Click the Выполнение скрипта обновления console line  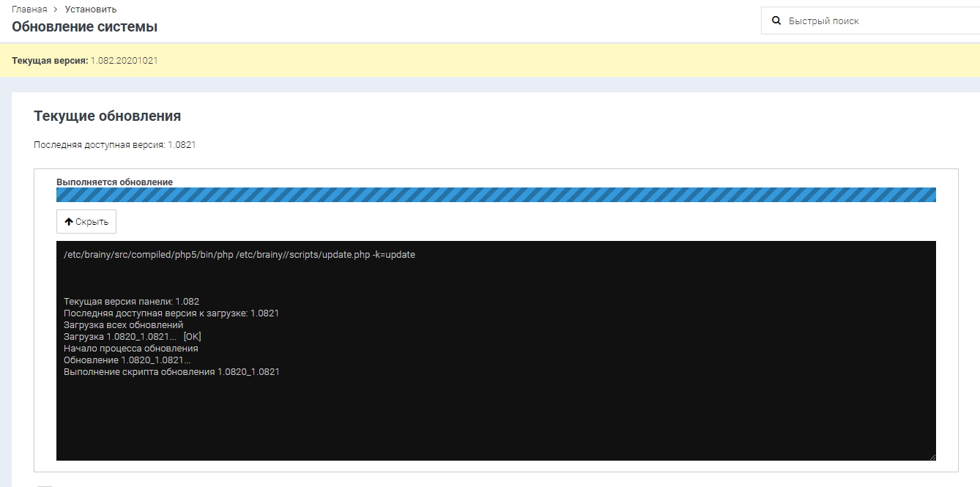pyautogui.click(x=171, y=371)
